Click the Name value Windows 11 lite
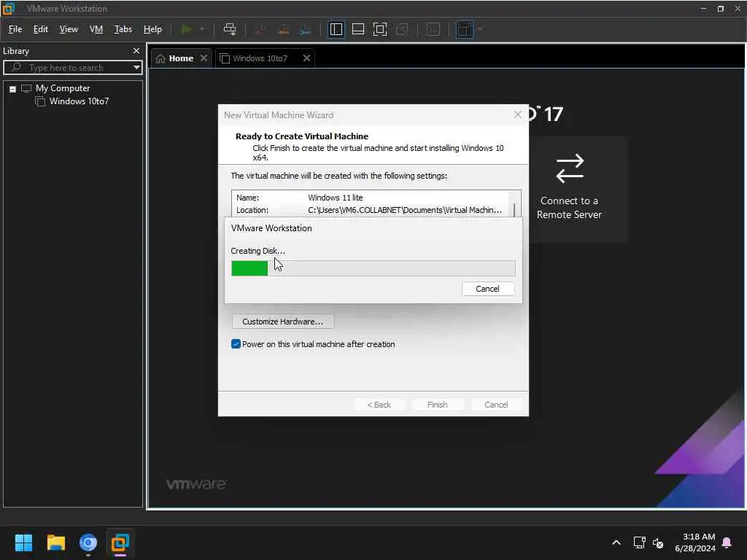Screen dimensions: 747x560 click(x=335, y=197)
